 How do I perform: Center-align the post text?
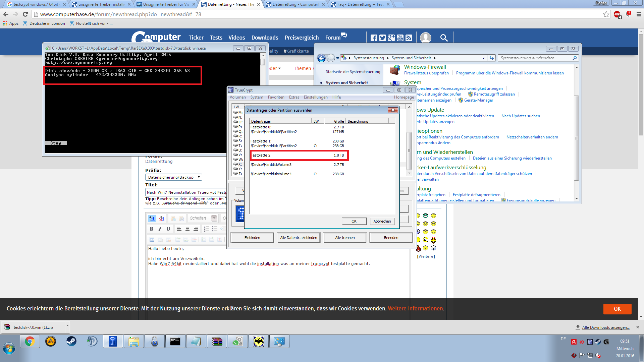tap(187, 229)
